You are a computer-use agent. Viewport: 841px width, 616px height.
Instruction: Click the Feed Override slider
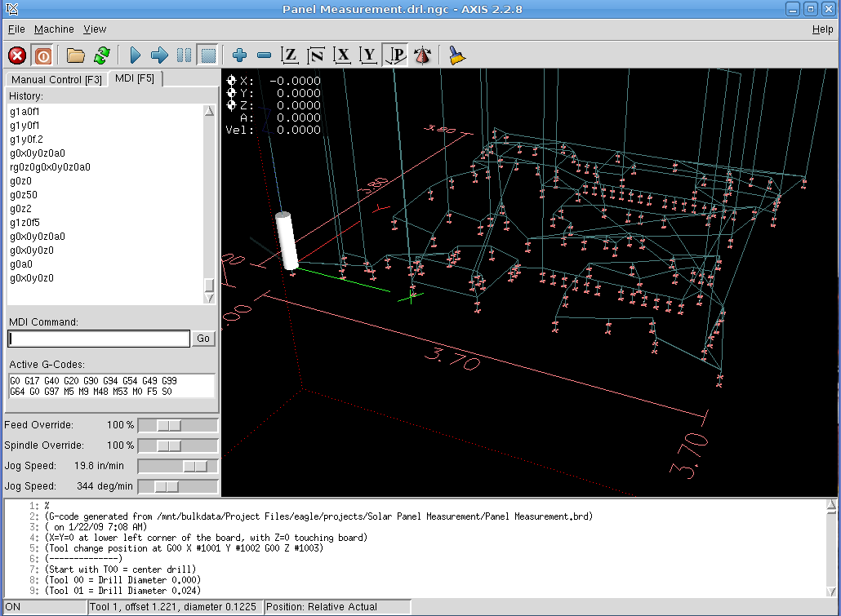170,425
